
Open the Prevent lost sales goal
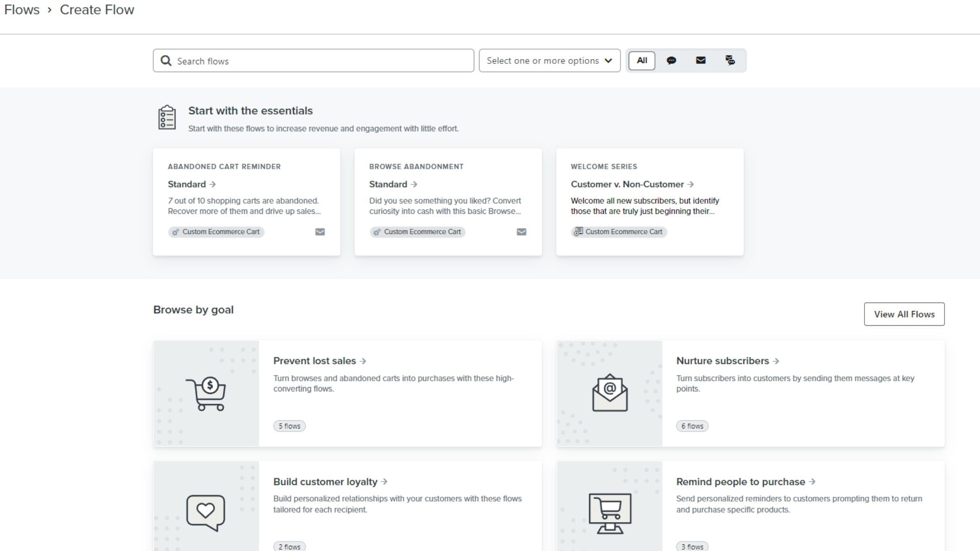point(319,361)
